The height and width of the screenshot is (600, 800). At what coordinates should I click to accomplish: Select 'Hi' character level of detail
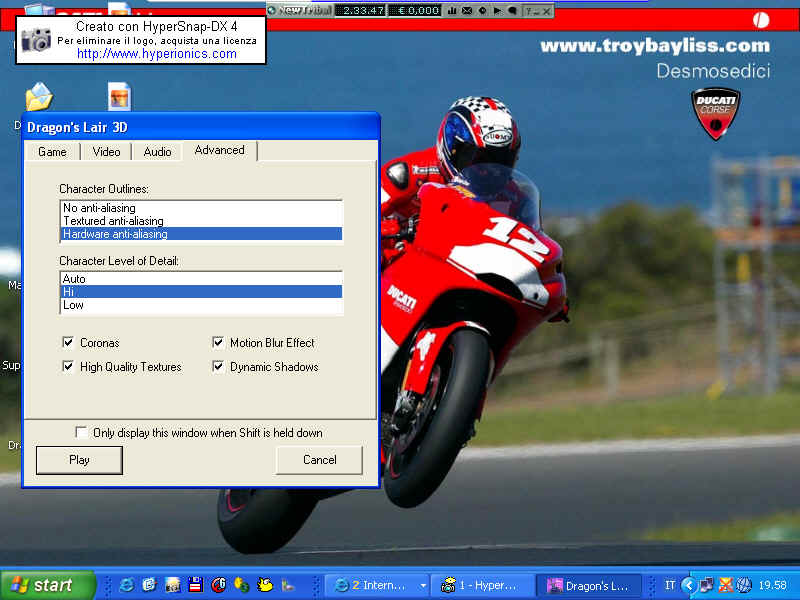coord(201,292)
